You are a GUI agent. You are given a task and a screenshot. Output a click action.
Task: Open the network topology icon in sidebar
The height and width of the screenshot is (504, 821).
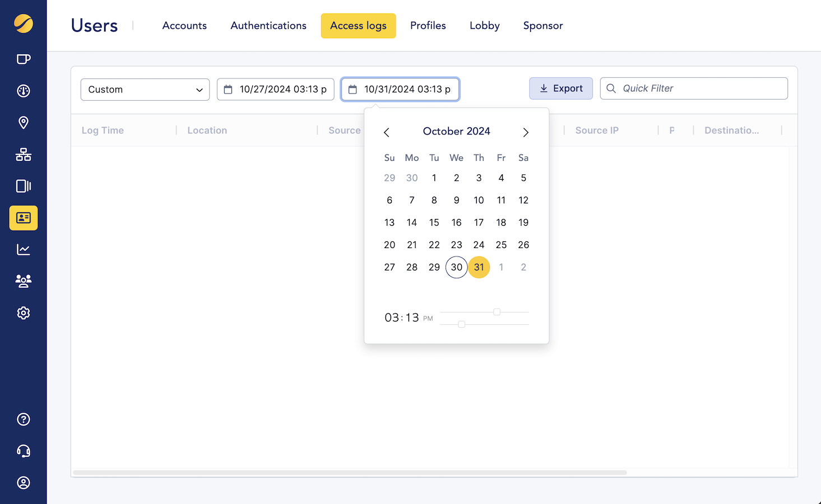[x=23, y=155]
